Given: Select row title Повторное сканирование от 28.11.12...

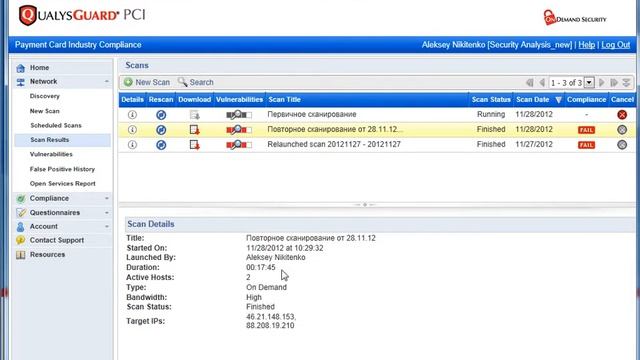Looking at the screenshot, I should [335, 129].
